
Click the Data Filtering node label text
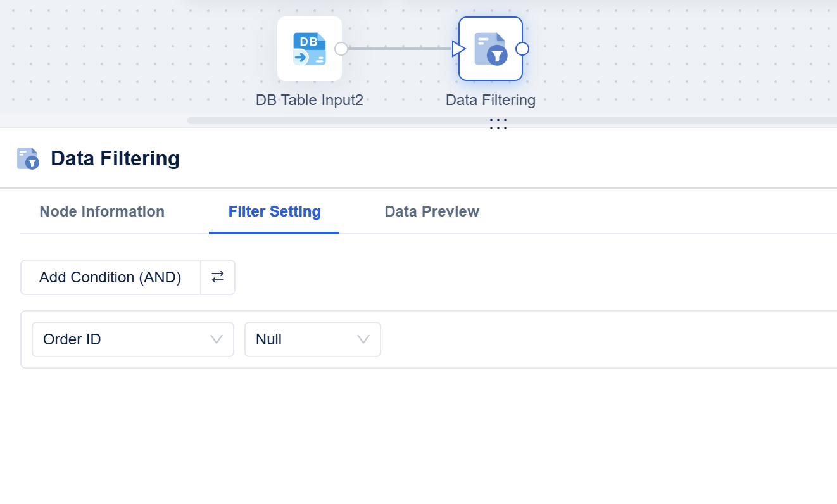[490, 99]
